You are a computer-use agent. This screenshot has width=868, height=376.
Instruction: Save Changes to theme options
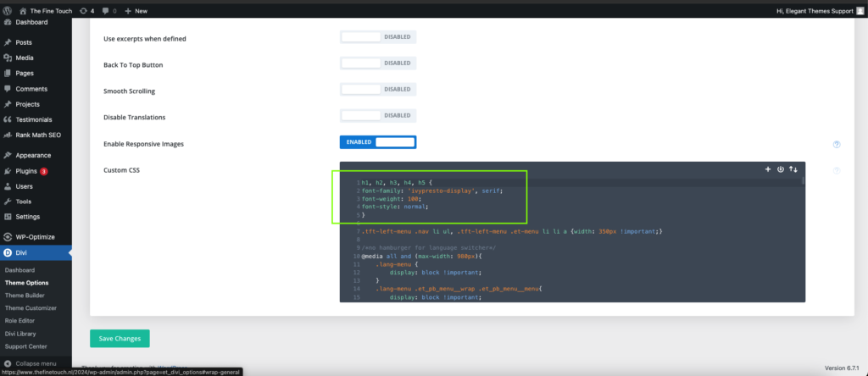[x=120, y=339]
